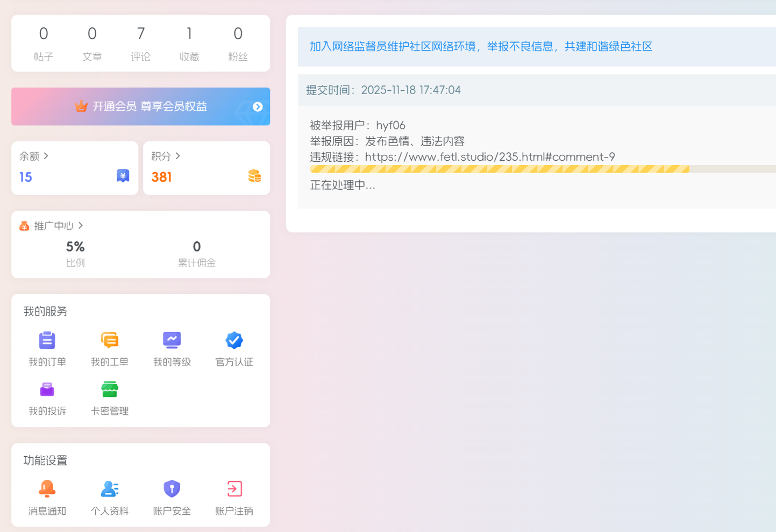Open 我的订单 (My Orders) icon
Viewport: 776px width, 532px height.
click(x=47, y=340)
